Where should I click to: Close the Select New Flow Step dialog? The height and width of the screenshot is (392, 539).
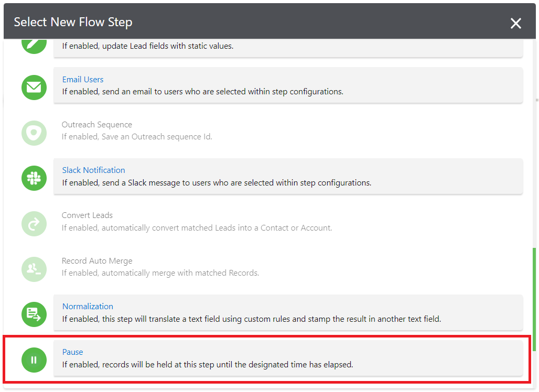click(516, 23)
